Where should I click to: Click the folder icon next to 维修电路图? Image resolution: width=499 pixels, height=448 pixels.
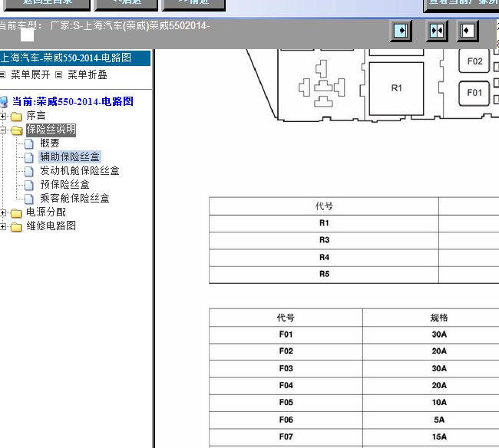pyautogui.click(x=16, y=227)
